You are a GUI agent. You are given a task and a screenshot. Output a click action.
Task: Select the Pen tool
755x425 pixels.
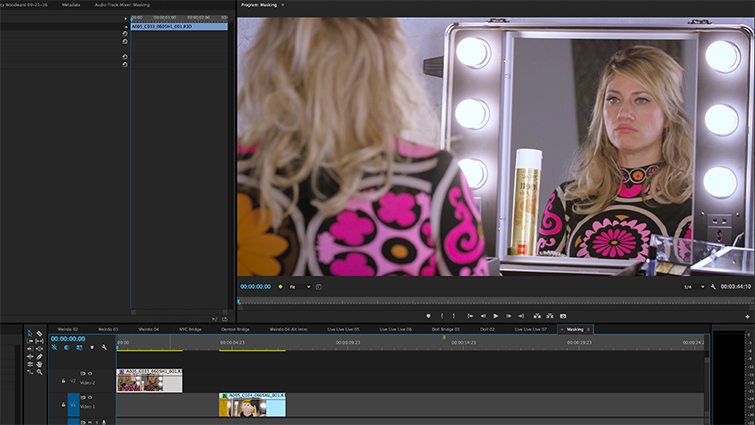pyautogui.click(x=39, y=356)
